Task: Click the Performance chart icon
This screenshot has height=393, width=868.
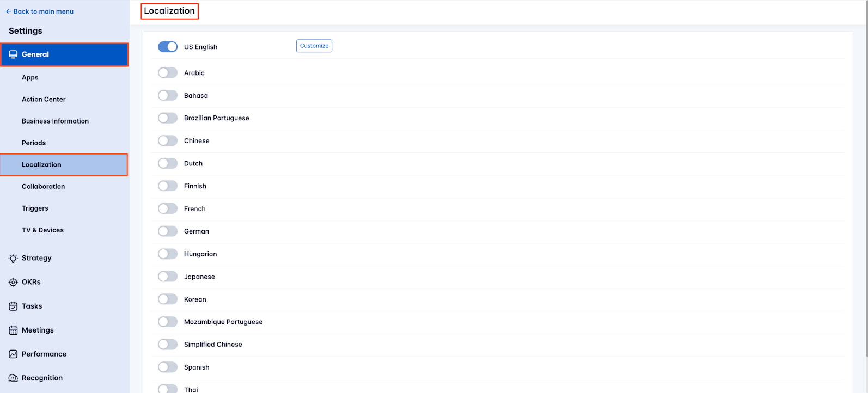Action: click(x=13, y=354)
